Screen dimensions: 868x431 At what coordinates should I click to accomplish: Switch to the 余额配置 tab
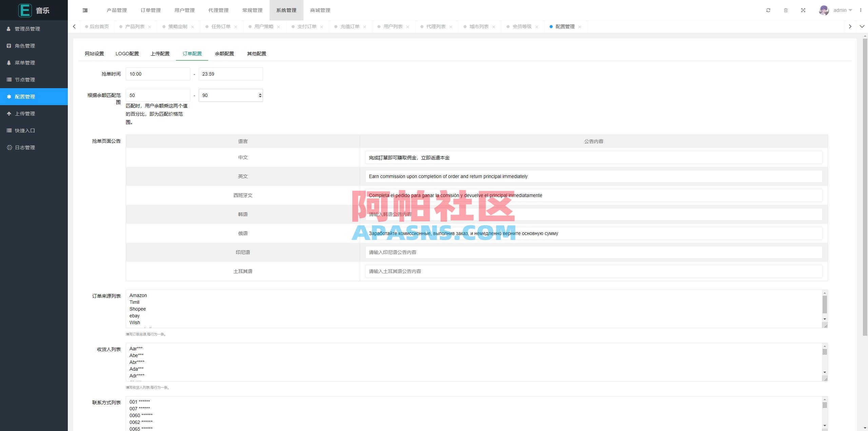(x=224, y=54)
